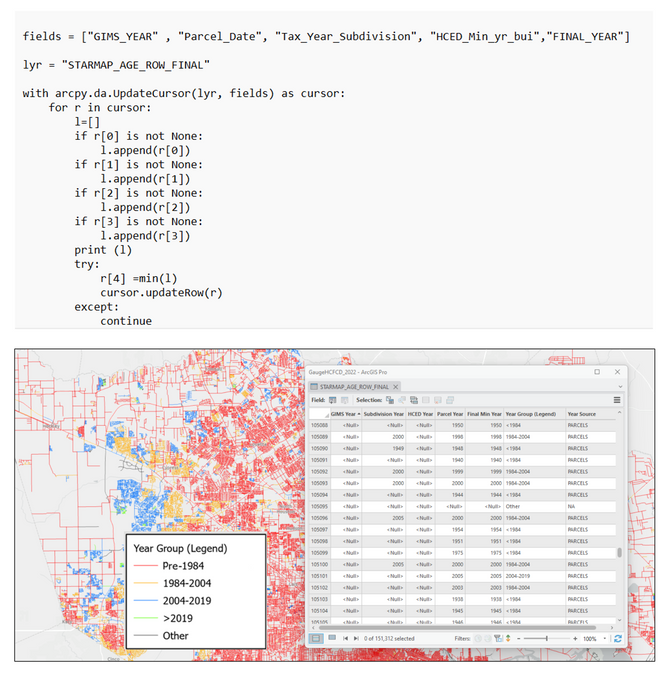Click the Calculate Field icon
The height and width of the screenshot is (673, 661).
[344, 399]
